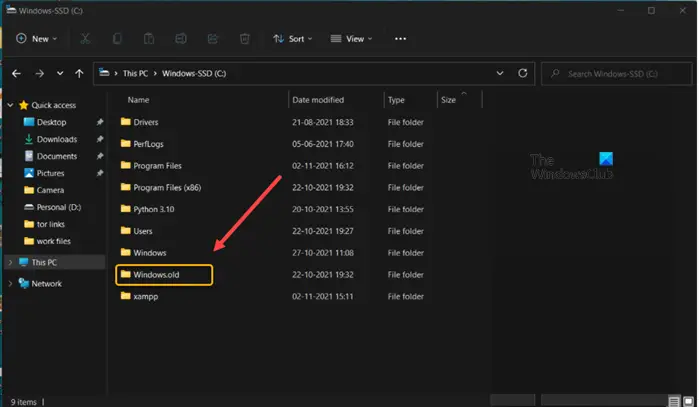This screenshot has width=699, height=407.
Task: Unpin Pictures using its pin icon
Action: pos(100,173)
